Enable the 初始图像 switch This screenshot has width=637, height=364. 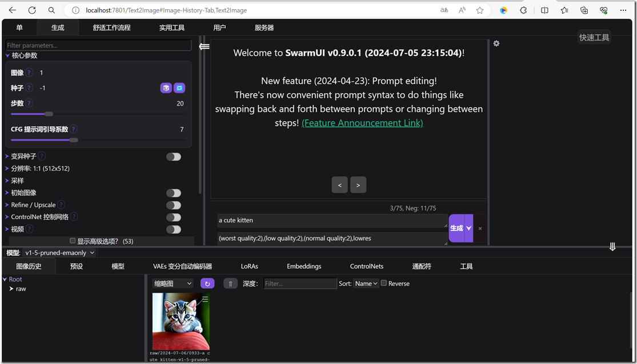click(174, 193)
